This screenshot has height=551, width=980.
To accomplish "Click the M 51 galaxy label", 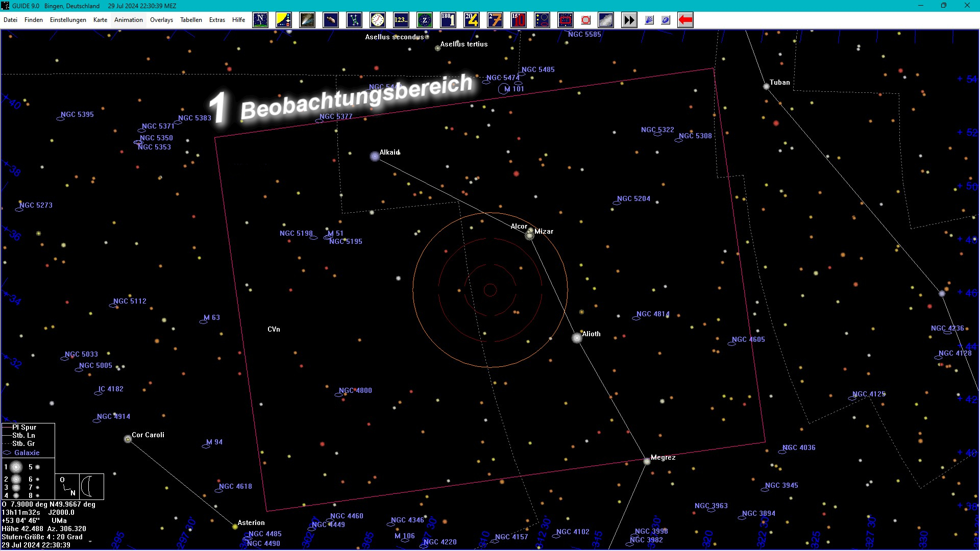I will pos(336,233).
